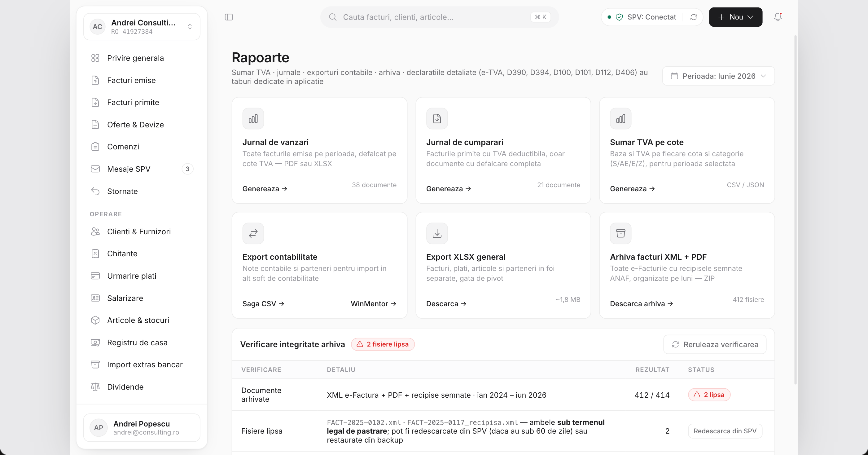Screen dimensions: 868x455
Task: Expand the Nou create menu
Action: click(736, 17)
